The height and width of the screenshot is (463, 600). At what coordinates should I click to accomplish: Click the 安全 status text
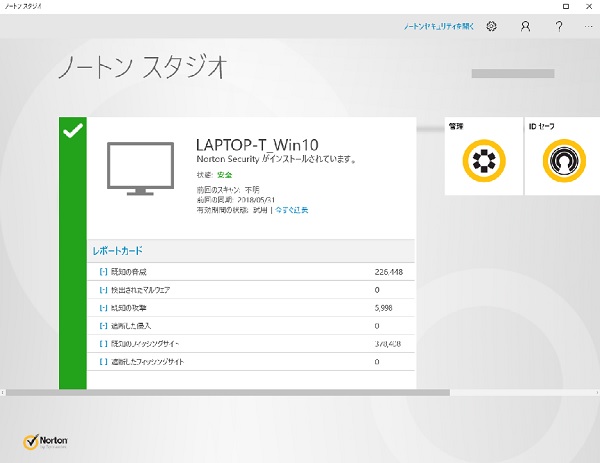[x=225, y=175]
